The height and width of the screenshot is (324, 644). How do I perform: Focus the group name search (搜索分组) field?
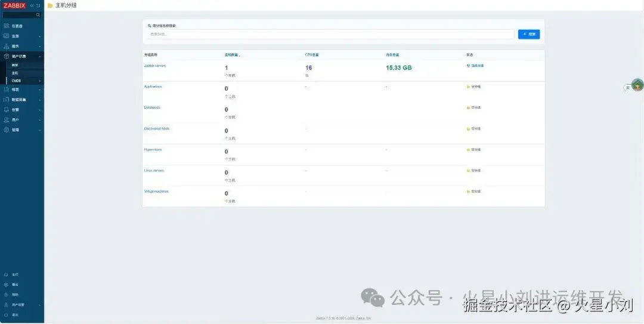tap(330, 34)
